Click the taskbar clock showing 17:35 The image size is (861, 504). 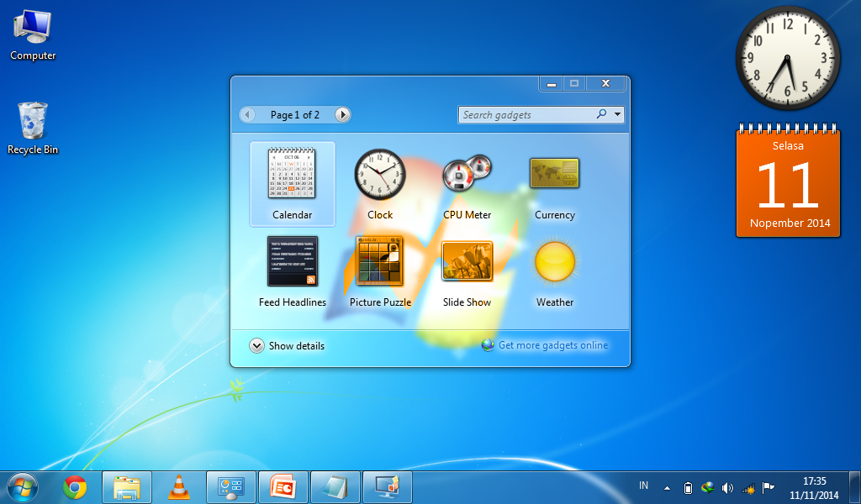tap(814, 487)
